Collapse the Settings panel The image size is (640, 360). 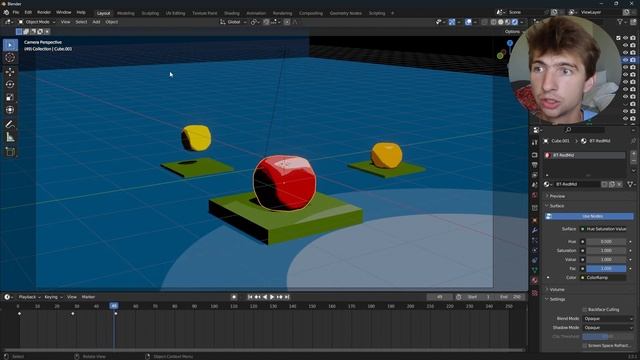557,300
